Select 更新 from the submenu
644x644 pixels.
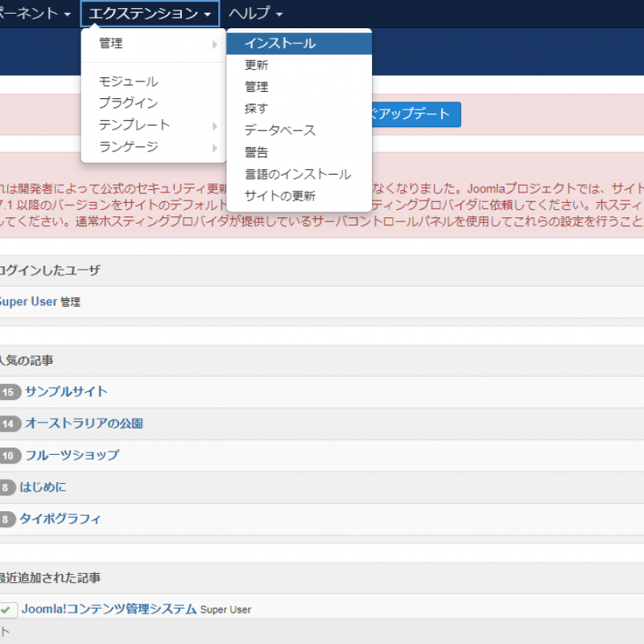click(257, 65)
